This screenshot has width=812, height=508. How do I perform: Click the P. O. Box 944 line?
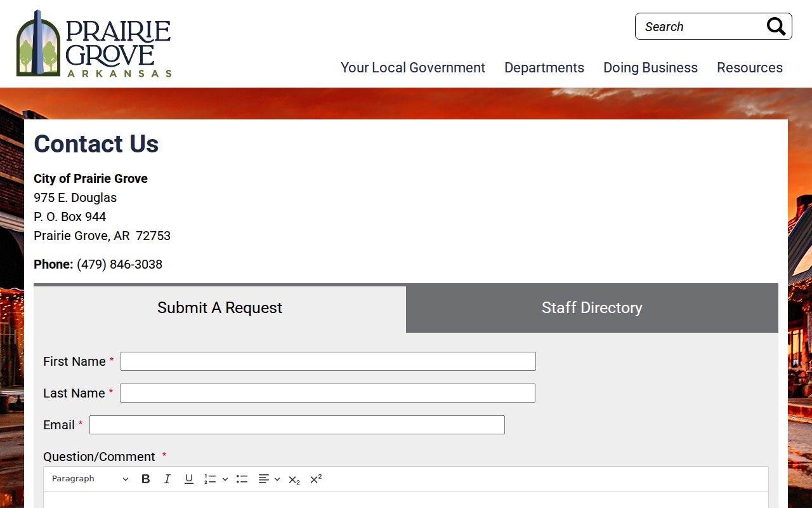70,217
